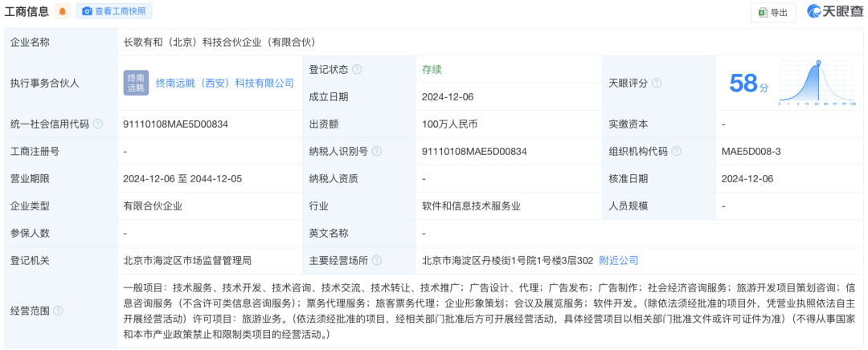Click the registration authority 北京市海淀区市场监督管理局
The height and width of the screenshot is (350, 868).
(187, 260)
